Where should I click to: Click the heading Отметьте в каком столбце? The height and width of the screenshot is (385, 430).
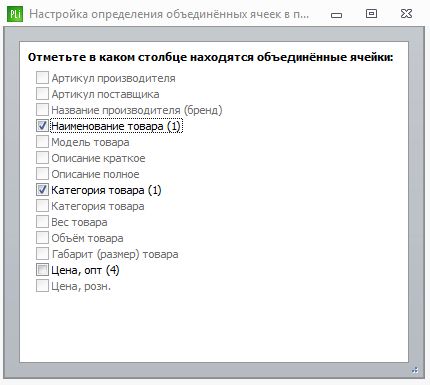tap(211, 57)
